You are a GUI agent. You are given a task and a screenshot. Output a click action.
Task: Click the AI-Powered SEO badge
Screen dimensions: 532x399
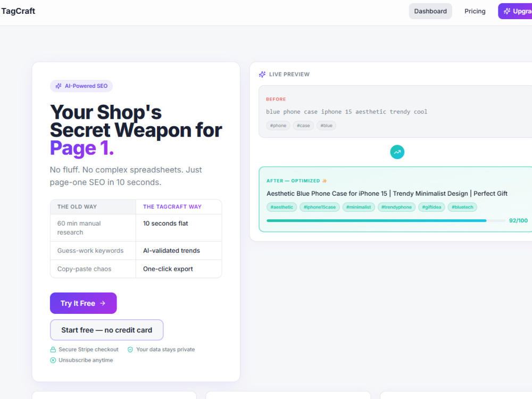[81, 86]
